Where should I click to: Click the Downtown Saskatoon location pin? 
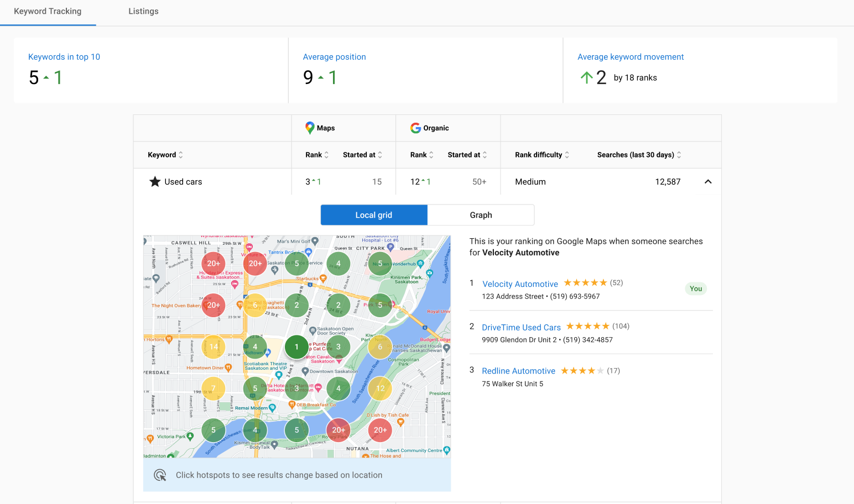305,371
